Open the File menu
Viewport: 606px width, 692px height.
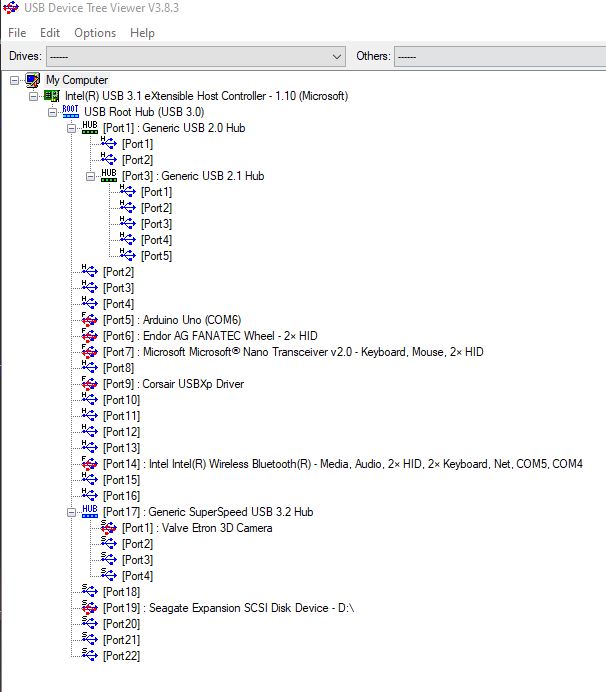17,33
